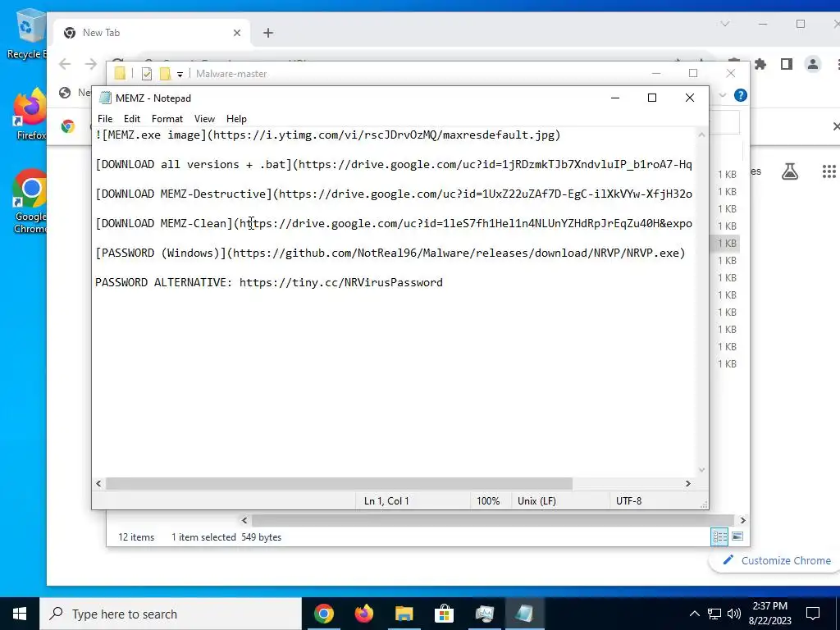Switch Explorer to large icons view
Image resolution: width=840 pixels, height=630 pixels.
pyautogui.click(x=737, y=536)
